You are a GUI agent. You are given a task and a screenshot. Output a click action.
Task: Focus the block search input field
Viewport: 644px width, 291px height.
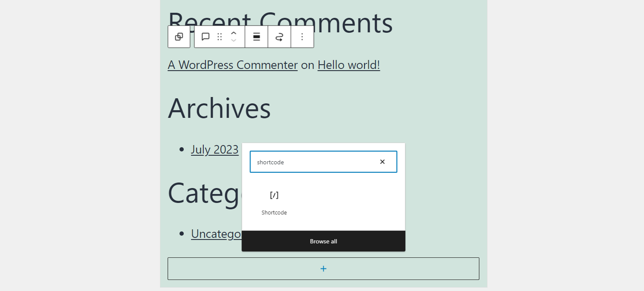click(315, 162)
